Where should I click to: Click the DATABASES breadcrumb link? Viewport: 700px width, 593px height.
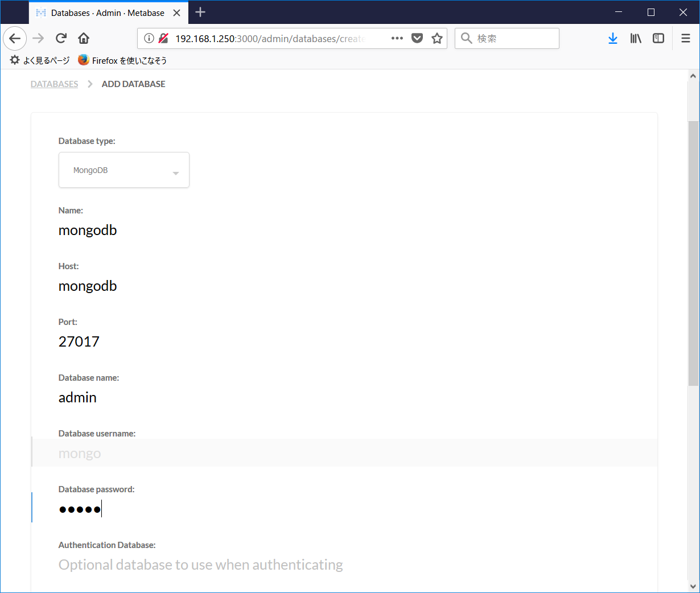(54, 84)
